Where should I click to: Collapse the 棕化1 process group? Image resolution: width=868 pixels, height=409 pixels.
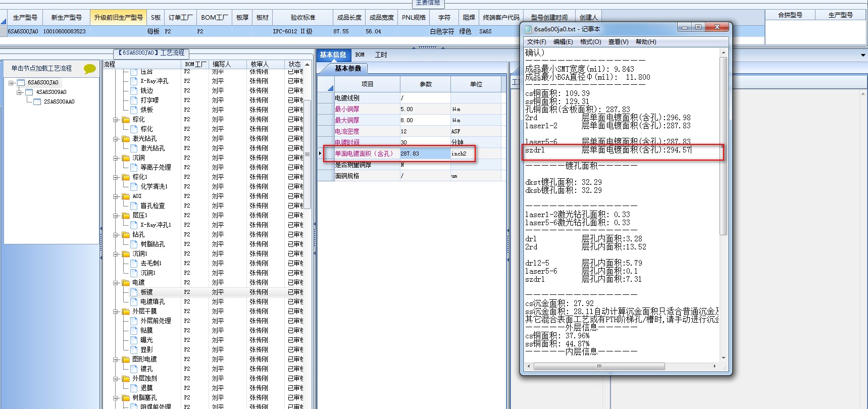(116, 177)
